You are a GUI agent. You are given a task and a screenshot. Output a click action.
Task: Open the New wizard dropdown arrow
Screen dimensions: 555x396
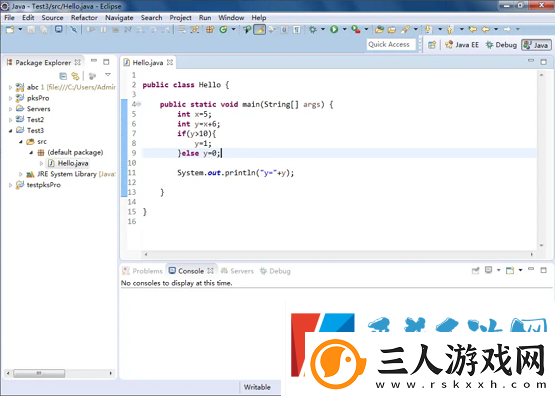pyautogui.click(x=20, y=29)
